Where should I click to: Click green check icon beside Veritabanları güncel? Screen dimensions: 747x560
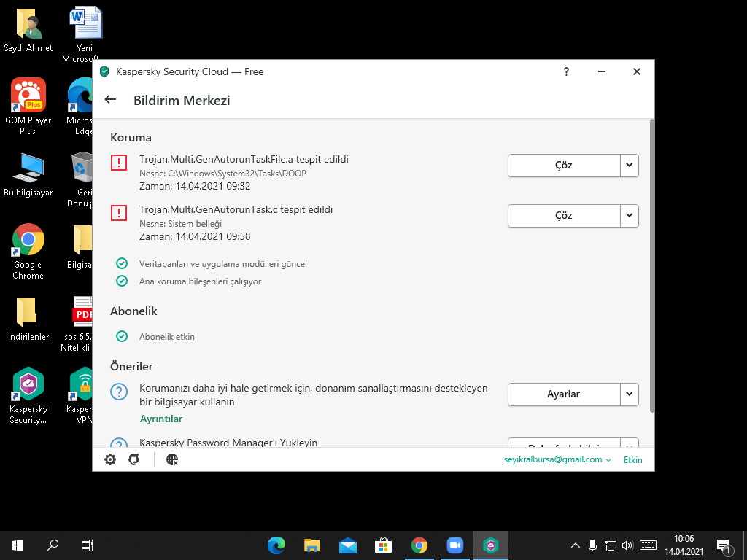[122, 263]
